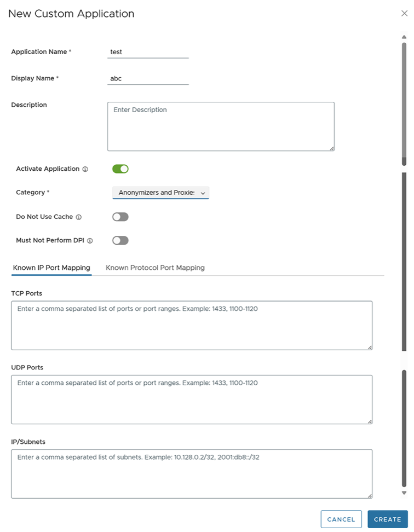Close the New Custom Application dialog

[x=404, y=14]
